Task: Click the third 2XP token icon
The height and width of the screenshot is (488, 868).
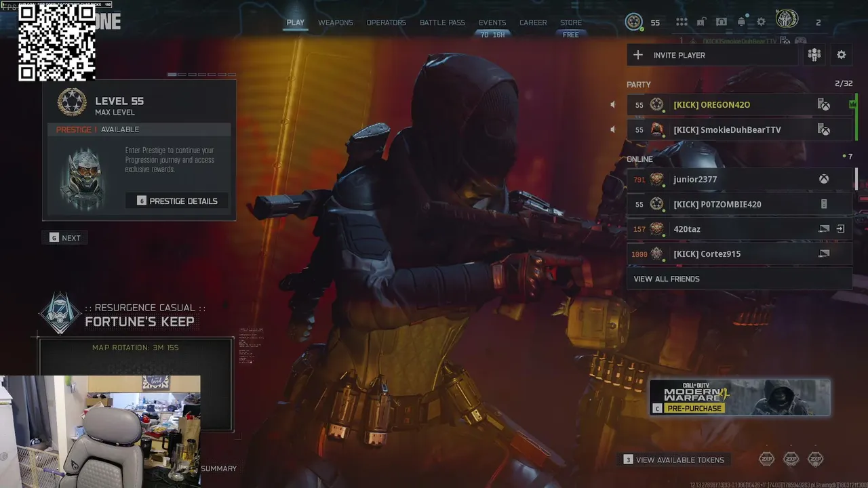Action: pyautogui.click(x=816, y=459)
